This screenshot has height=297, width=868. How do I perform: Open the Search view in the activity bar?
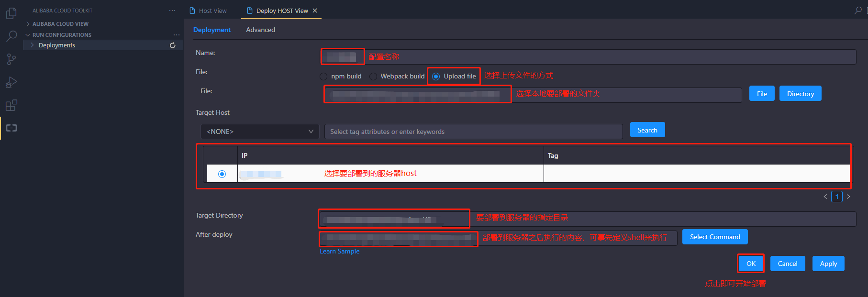[x=11, y=36]
